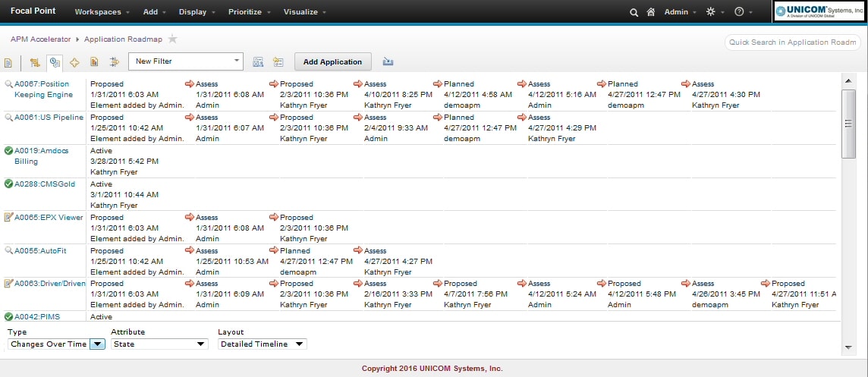Click green check icon beside A0288:CMSGold
868x377 pixels.
pyautogui.click(x=8, y=184)
